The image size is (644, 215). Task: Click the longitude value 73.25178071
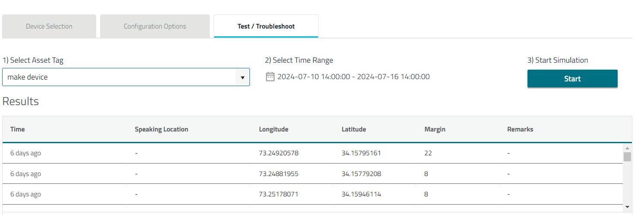(x=278, y=194)
